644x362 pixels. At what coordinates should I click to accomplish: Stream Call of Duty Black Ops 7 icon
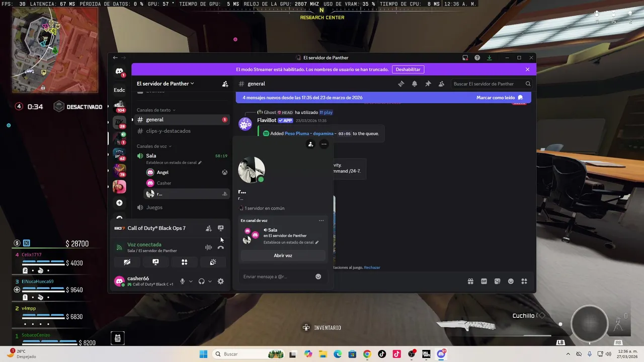[220, 228]
